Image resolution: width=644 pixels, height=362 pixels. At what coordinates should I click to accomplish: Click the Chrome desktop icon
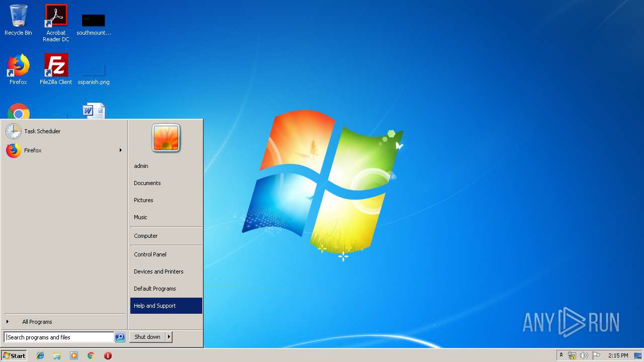[x=19, y=111]
